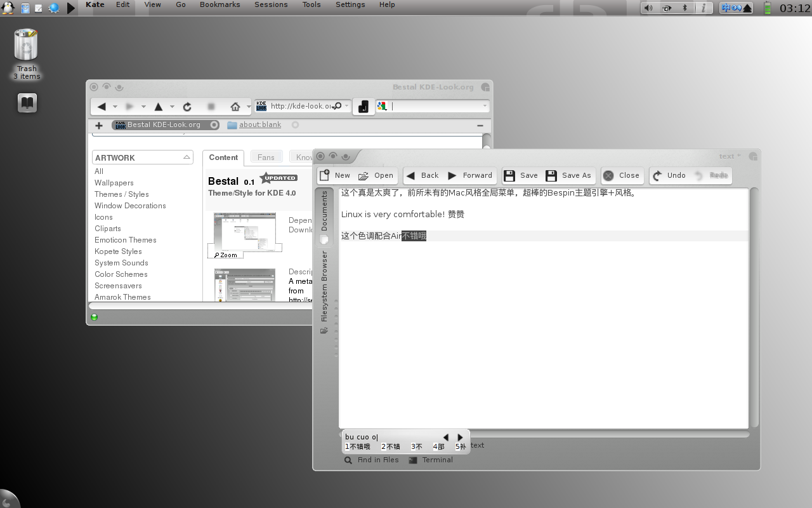Click the New document icon in Kate
Viewport: 812px width, 508px height.
pyautogui.click(x=325, y=175)
